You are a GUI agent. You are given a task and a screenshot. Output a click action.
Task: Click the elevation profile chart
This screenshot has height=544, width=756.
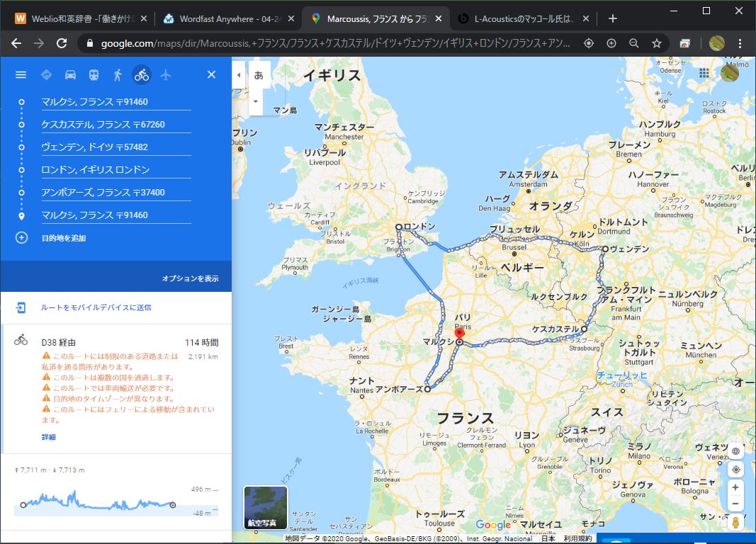115,502
